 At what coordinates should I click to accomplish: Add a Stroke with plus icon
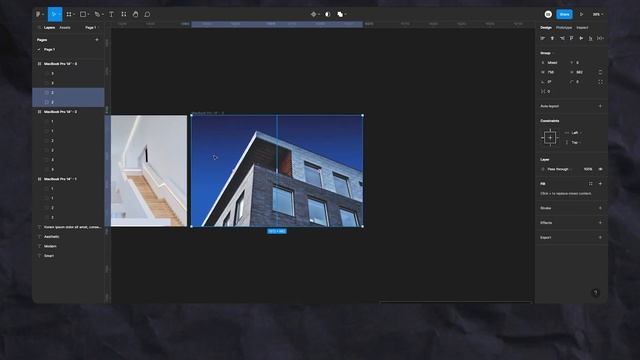tap(600, 208)
